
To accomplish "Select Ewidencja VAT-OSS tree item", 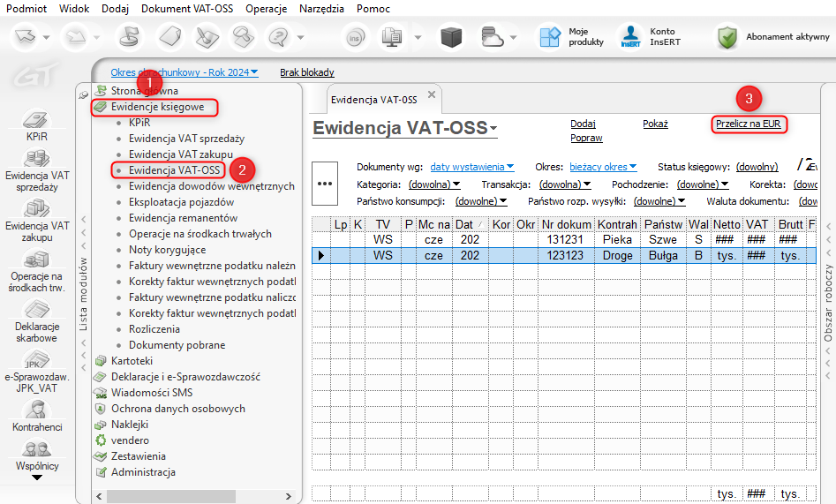I will click(x=174, y=170).
